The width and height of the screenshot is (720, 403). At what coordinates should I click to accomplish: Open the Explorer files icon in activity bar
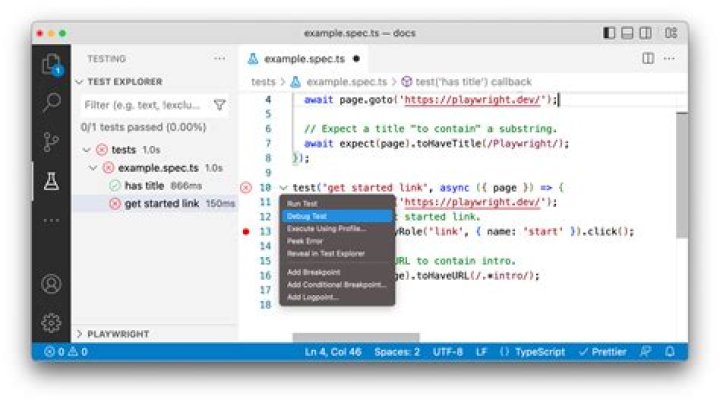tap(51, 64)
